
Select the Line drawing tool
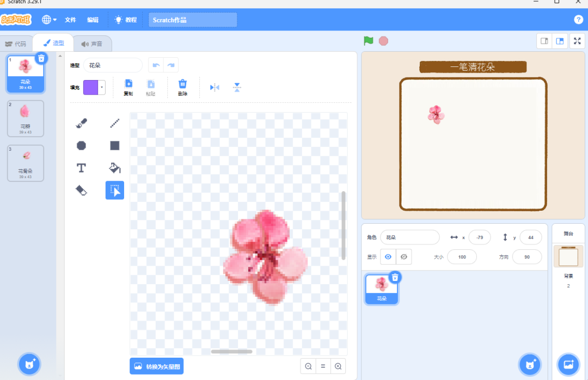click(114, 124)
